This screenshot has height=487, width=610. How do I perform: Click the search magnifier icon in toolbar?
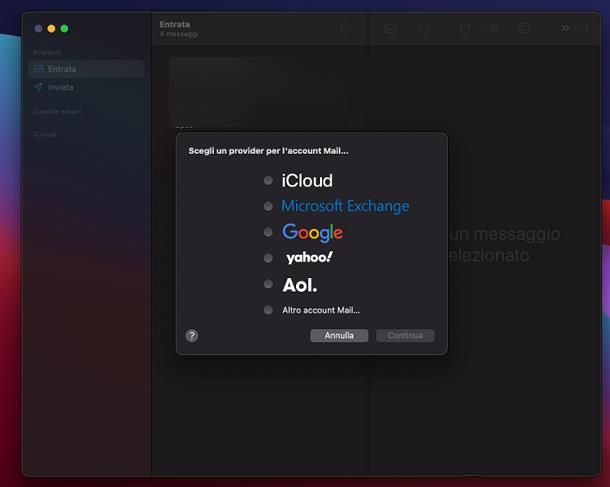click(x=584, y=28)
